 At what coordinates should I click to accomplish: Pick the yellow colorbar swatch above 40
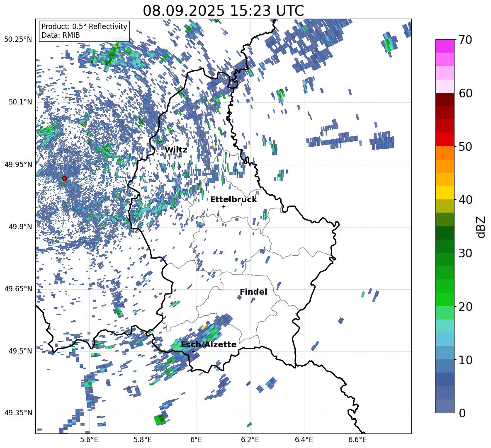(445, 193)
